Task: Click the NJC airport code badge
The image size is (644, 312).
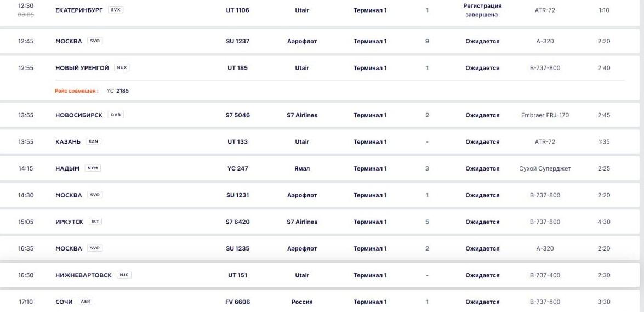Action: coord(123,275)
